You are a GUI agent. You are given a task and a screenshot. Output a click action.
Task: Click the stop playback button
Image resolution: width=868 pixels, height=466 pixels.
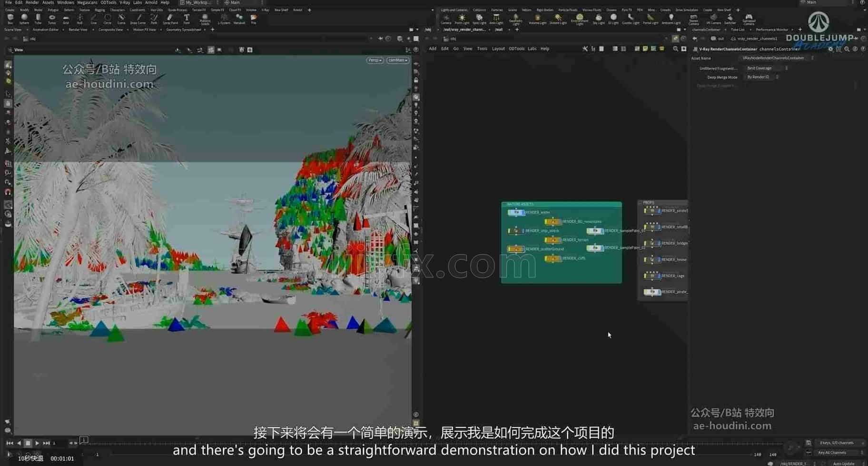point(28,443)
